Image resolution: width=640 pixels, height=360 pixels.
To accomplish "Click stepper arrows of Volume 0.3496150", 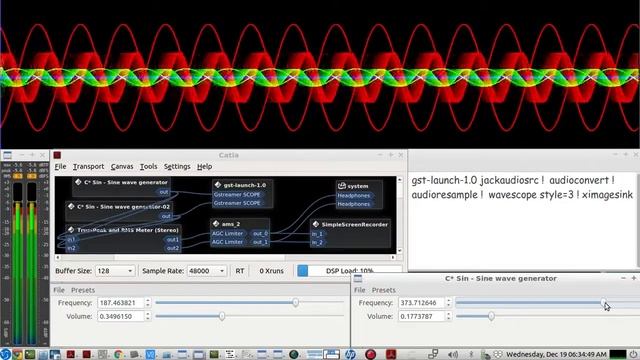I will click(148, 316).
